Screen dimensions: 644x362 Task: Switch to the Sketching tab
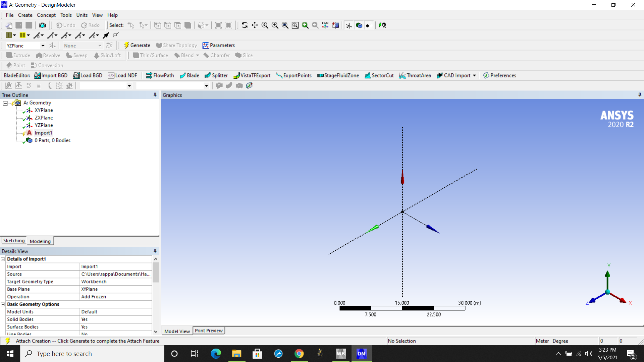14,241
